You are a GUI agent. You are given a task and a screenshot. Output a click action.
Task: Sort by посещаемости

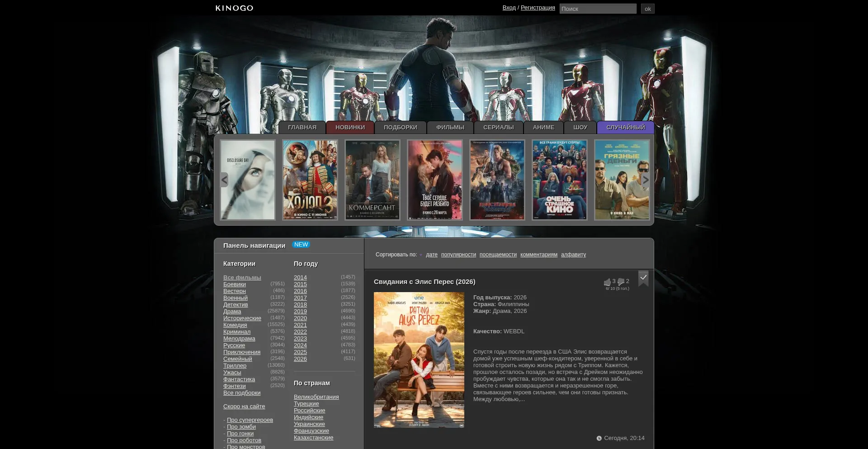[x=498, y=255]
